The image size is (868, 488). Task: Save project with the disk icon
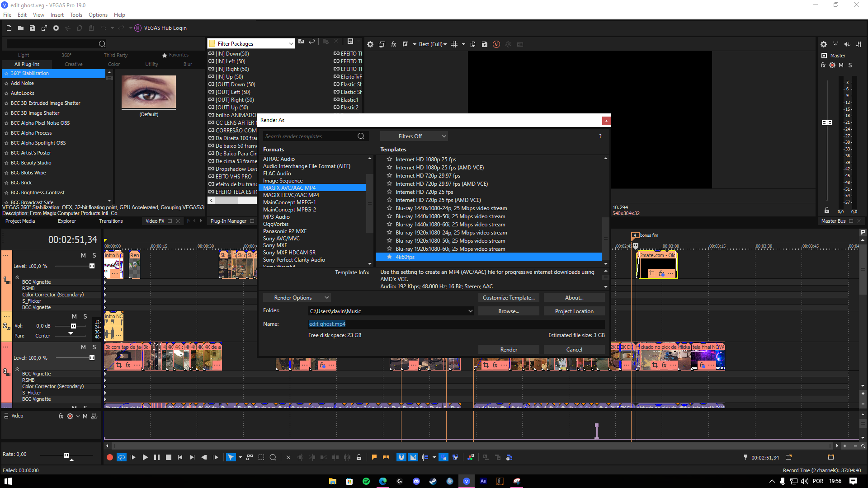pos(33,28)
